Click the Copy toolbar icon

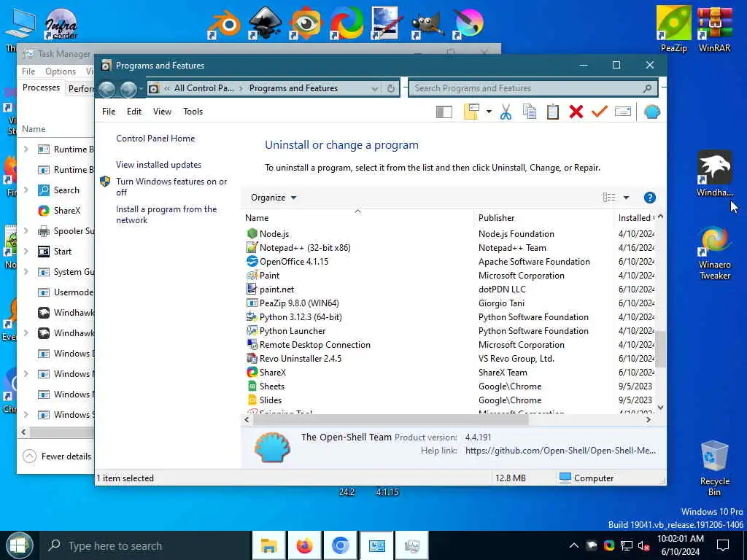[x=530, y=112]
